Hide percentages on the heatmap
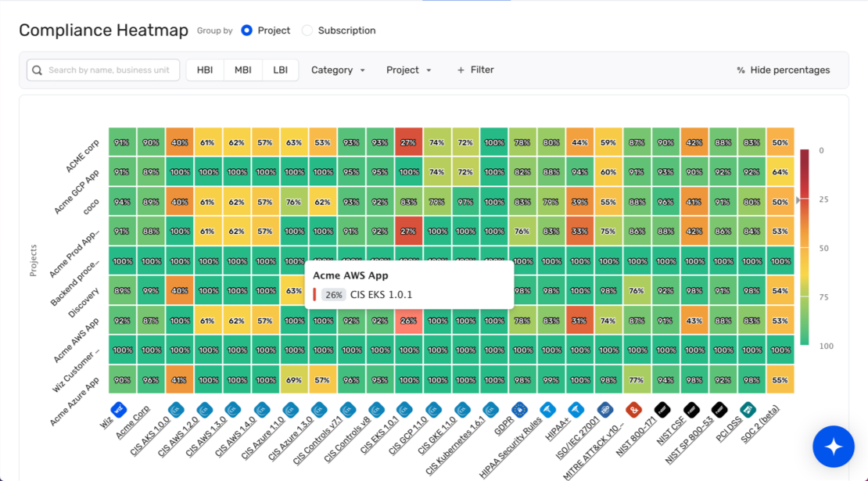 784,70
